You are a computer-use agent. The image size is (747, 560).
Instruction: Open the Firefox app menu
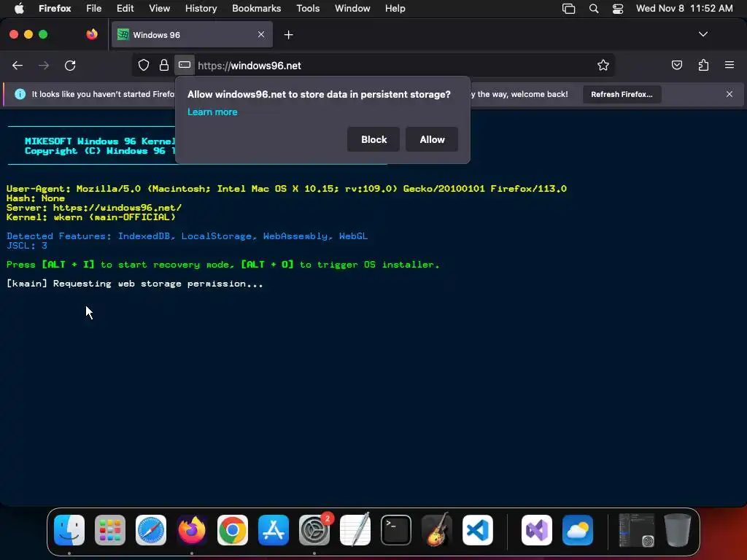55,9
